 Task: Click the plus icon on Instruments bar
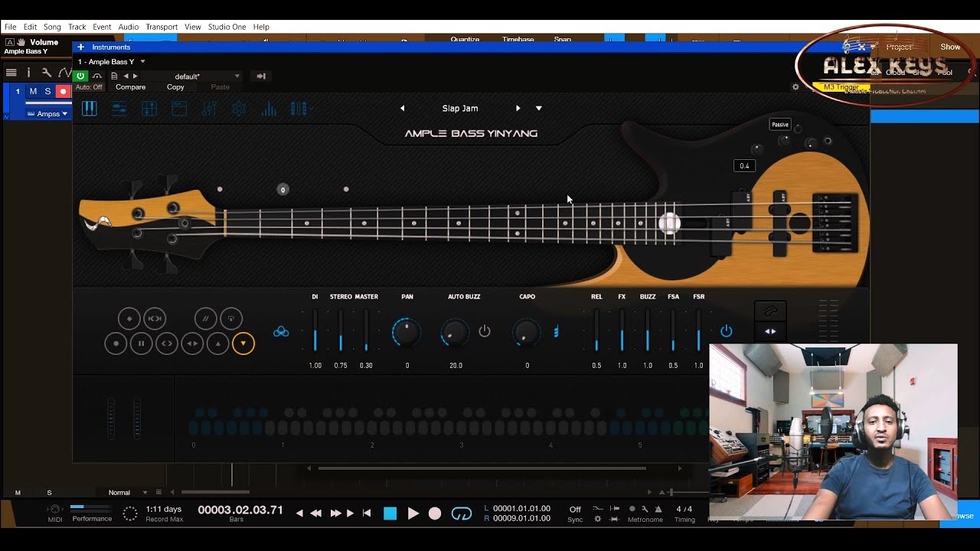[x=80, y=47]
